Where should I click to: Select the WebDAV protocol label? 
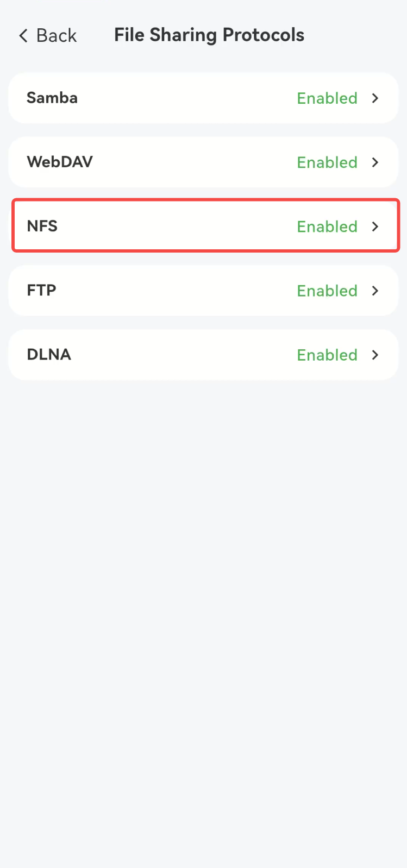(x=60, y=162)
